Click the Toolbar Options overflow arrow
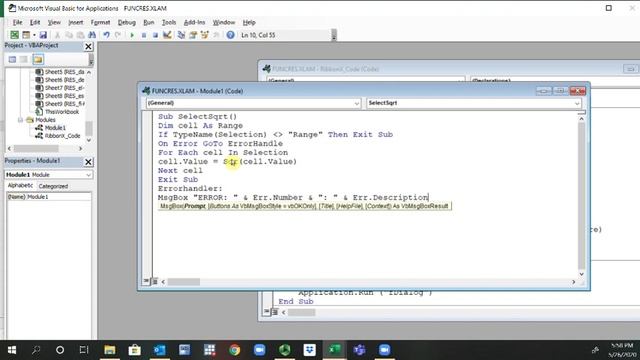 click(334, 36)
